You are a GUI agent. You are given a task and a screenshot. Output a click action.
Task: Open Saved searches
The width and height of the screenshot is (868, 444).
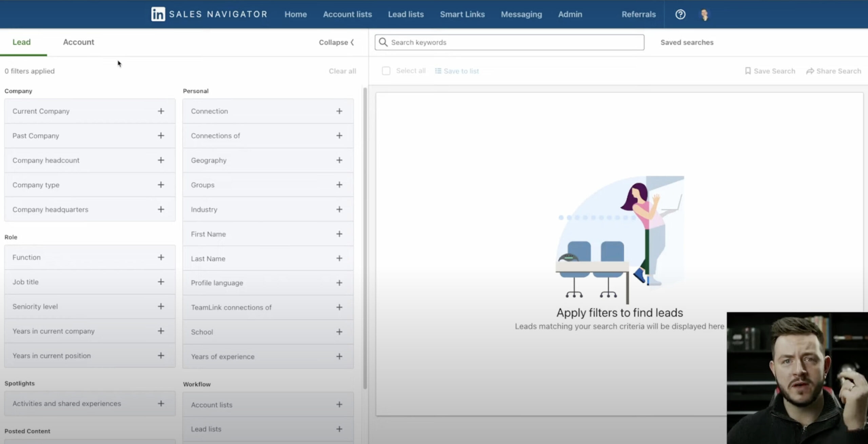(687, 42)
